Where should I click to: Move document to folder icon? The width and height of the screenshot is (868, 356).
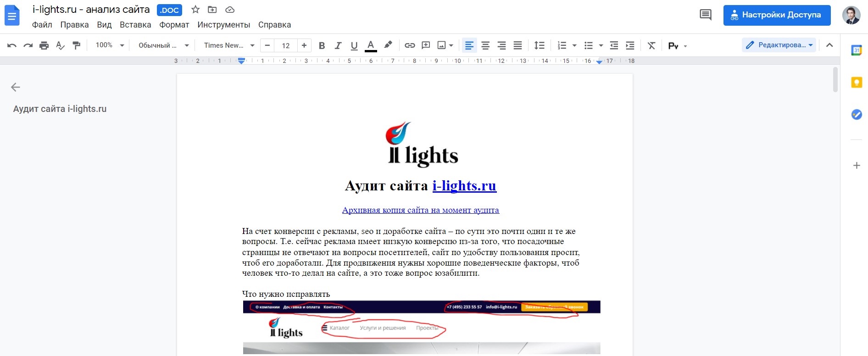click(212, 10)
